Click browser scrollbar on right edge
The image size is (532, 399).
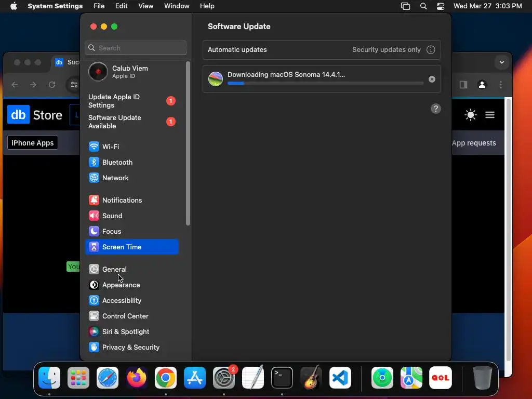pyautogui.click(x=508, y=230)
